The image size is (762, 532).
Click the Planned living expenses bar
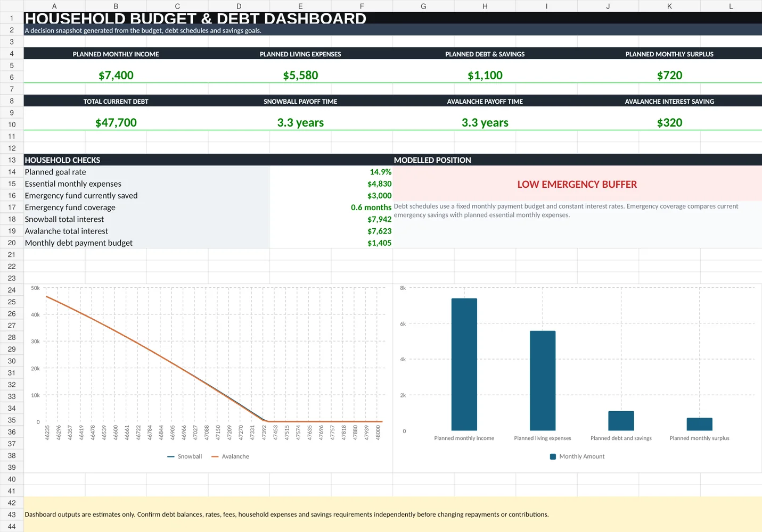[x=543, y=381]
